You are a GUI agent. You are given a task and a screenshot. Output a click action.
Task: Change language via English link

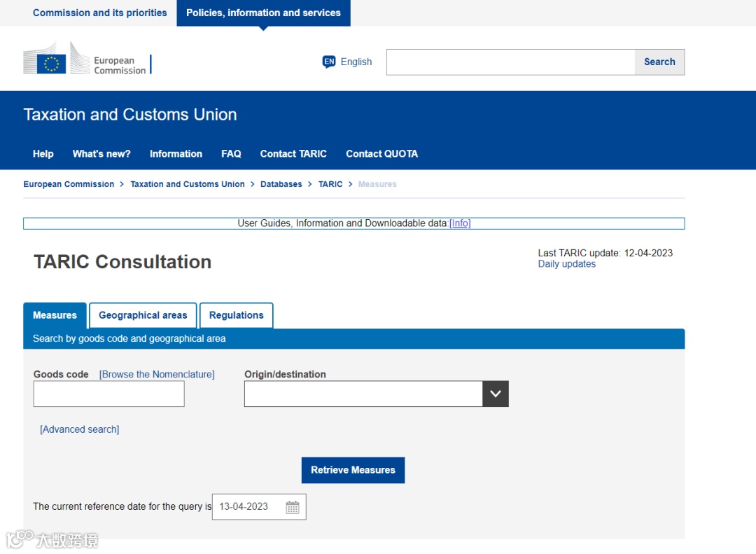tap(356, 62)
